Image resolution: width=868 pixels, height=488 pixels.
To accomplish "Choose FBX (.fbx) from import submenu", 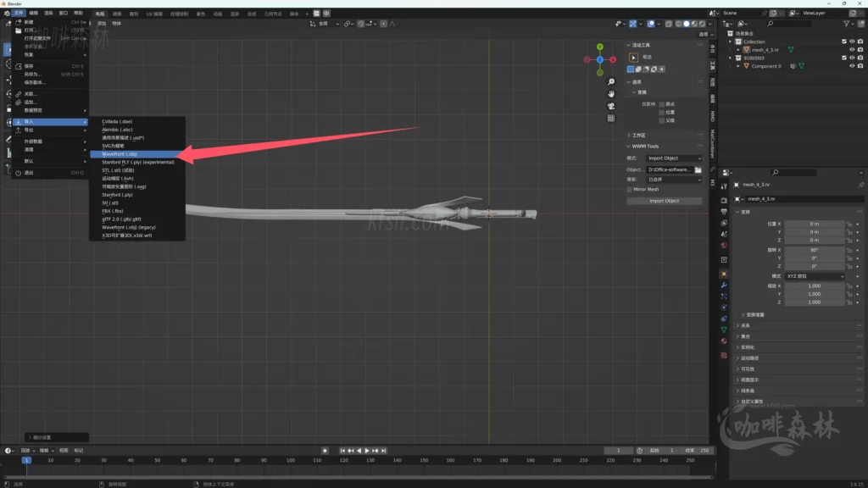I will coord(113,210).
